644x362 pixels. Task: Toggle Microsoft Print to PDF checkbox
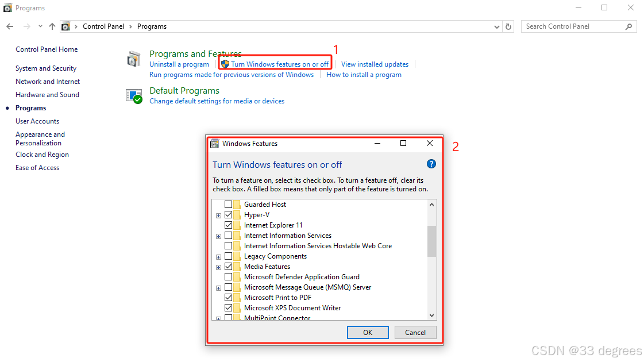(x=228, y=297)
